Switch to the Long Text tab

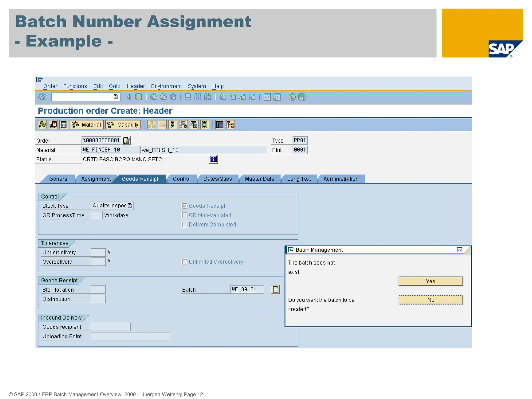pos(299,179)
